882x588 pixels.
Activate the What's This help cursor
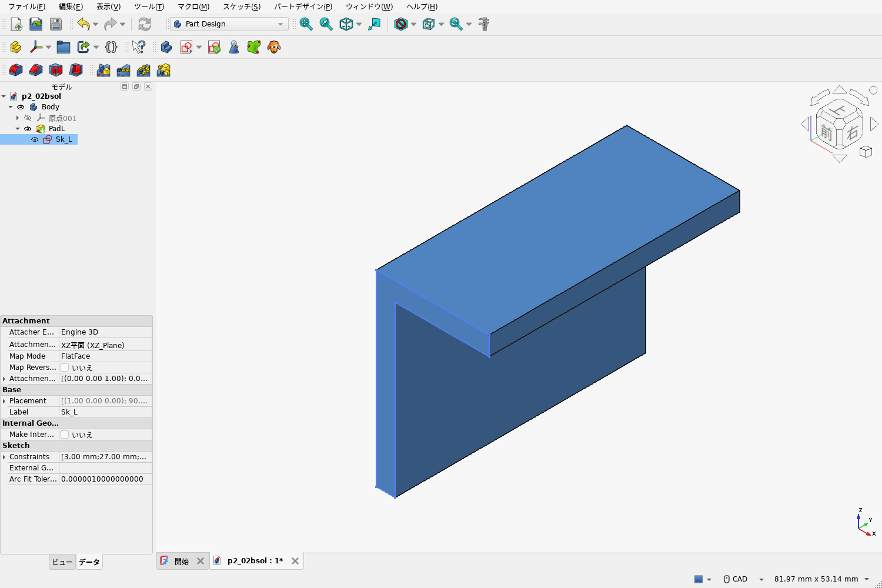coord(139,47)
